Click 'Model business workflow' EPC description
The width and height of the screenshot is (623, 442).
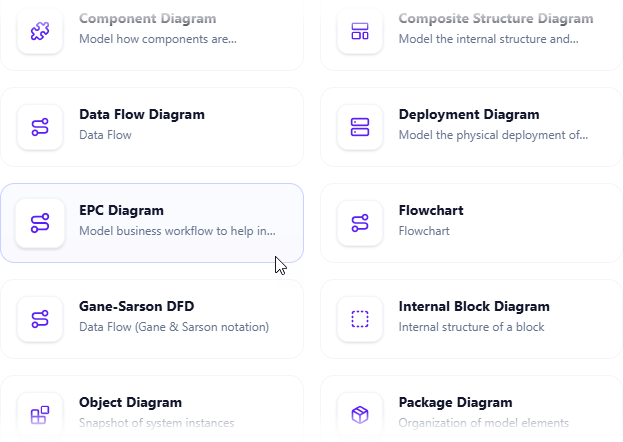tap(177, 231)
